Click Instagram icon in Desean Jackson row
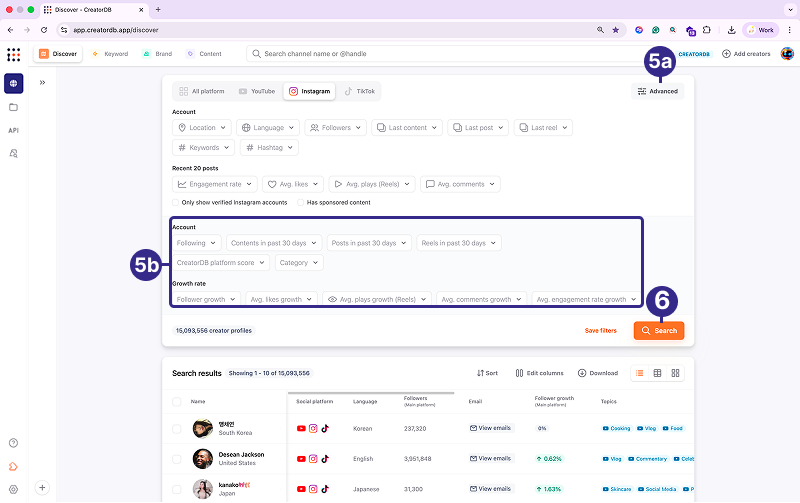 (313, 459)
